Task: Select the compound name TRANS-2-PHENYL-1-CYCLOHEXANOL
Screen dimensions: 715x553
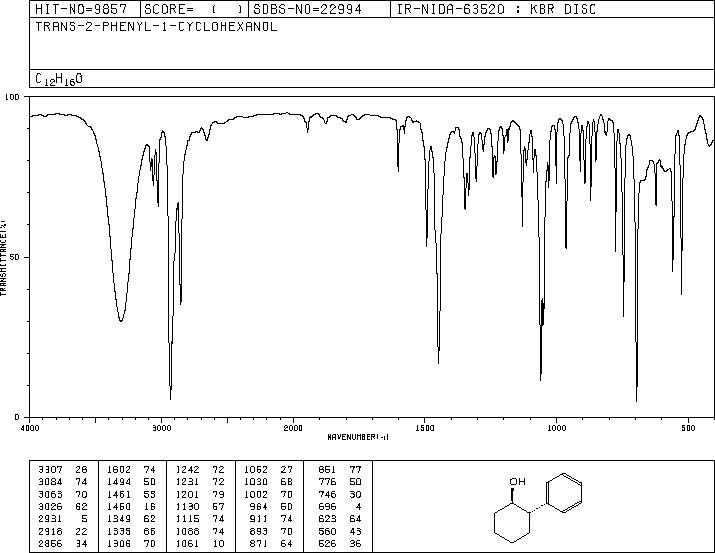Action: [x=156, y=26]
